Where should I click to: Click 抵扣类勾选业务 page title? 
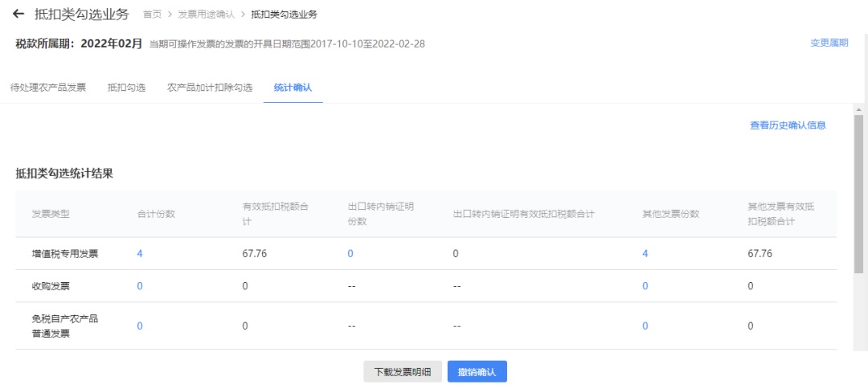coord(81,14)
